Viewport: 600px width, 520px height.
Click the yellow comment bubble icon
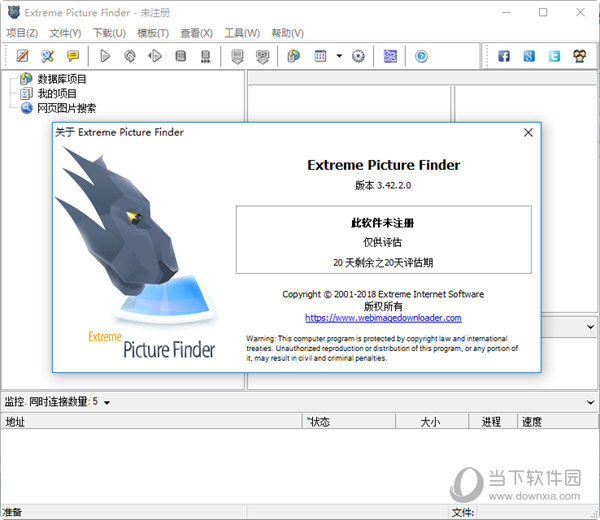[x=73, y=56]
